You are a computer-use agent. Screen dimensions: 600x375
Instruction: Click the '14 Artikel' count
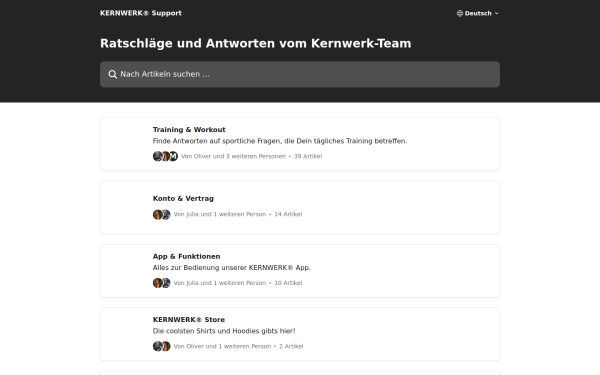click(x=288, y=214)
